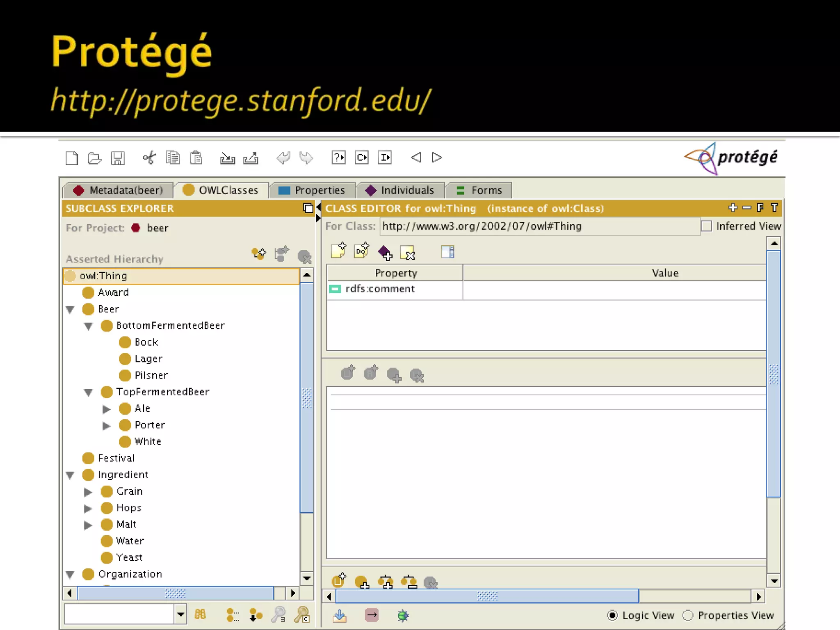This screenshot has width=840, height=630.
Task: Select the owl:Thing class
Action: pos(181,276)
